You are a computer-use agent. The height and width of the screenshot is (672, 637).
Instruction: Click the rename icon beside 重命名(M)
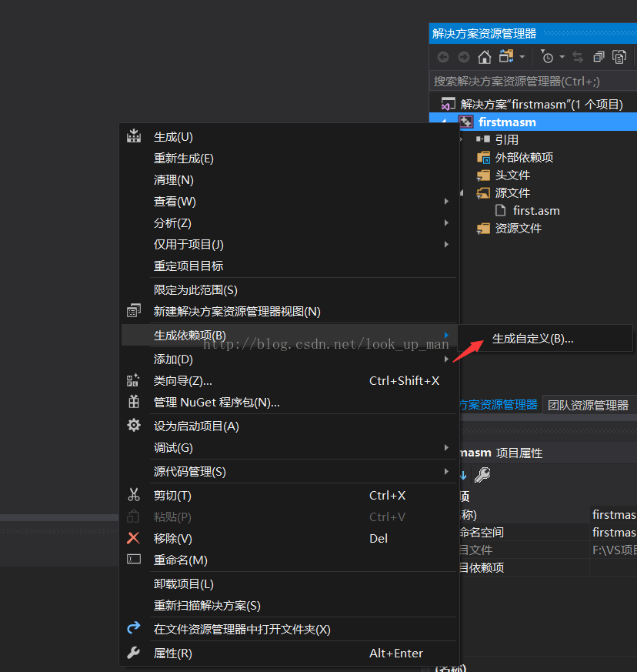(134, 559)
